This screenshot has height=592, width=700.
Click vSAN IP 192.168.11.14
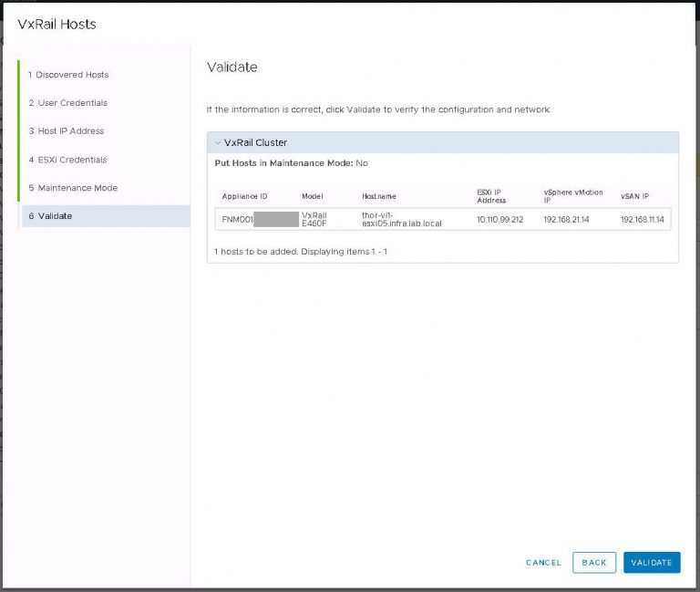642,219
